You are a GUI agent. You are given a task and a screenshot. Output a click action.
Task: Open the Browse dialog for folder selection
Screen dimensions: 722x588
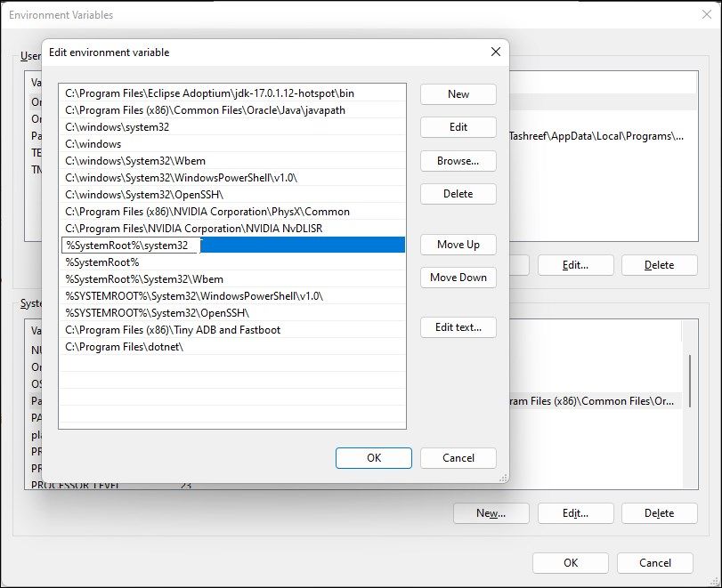(458, 161)
